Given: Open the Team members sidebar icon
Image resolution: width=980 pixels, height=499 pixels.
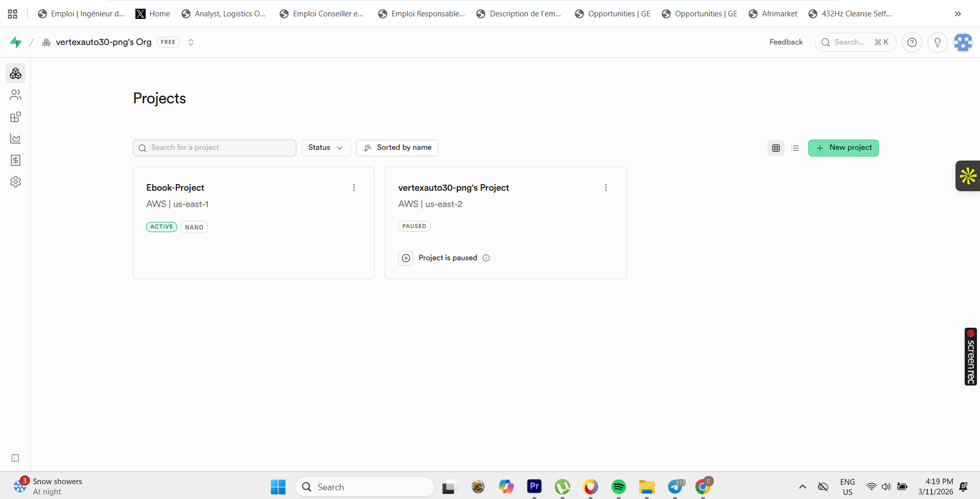Looking at the screenshot, I should tap(15, 95).
